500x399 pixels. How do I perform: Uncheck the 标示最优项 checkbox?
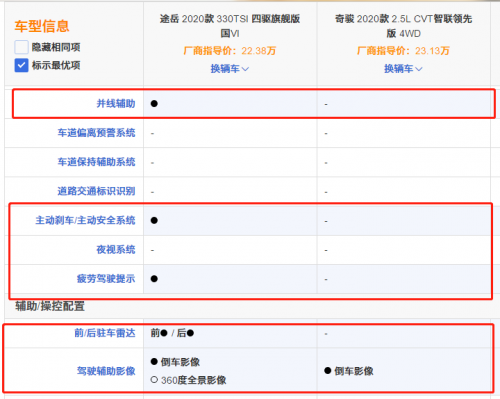(x=21, y=65)
